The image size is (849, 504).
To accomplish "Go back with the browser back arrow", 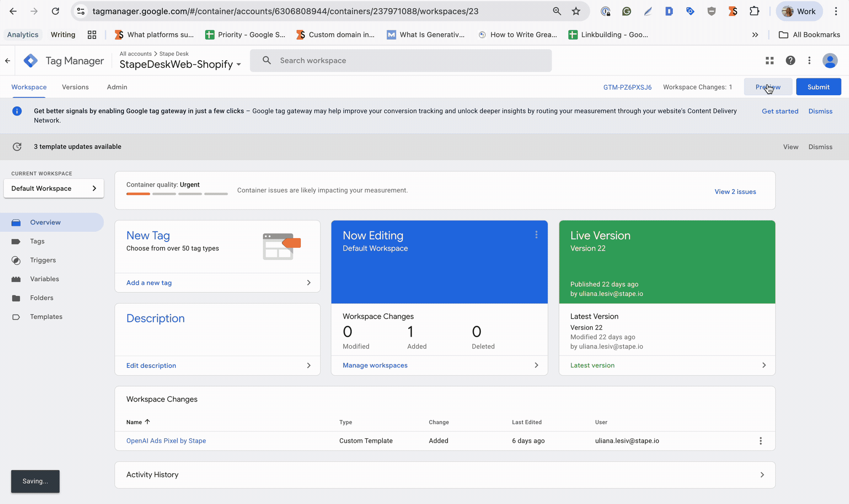I will point(13,11).
